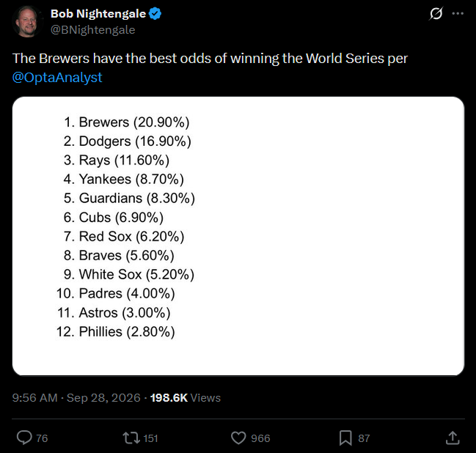Follow the @OptaAnalyst mention link
The image size is (476, 453).
tap(57, 78)
